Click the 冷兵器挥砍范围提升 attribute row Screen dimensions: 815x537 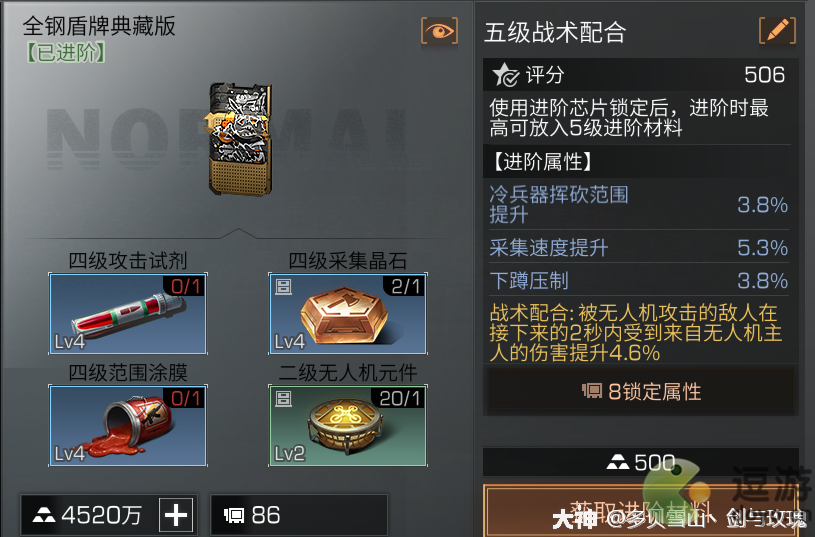click(x=638, y=204)
